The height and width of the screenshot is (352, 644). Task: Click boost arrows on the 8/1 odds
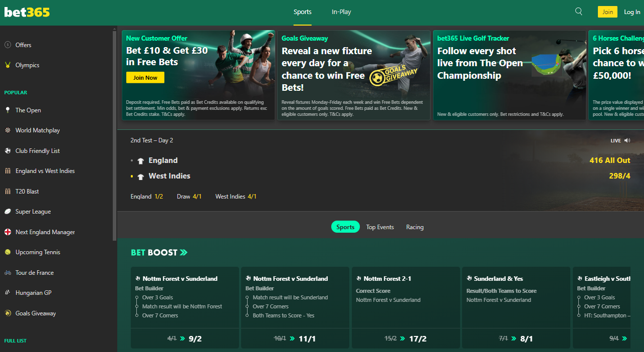pyautogui.click(x=514, y=339)
